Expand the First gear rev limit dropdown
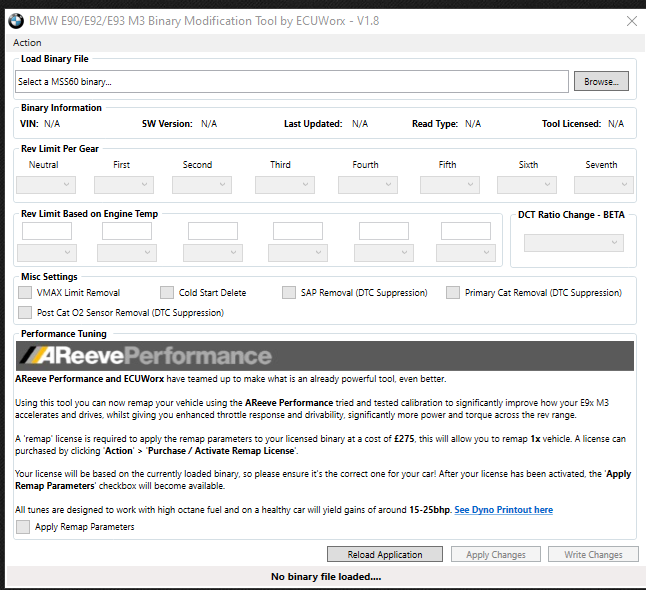 coord(123,184)
